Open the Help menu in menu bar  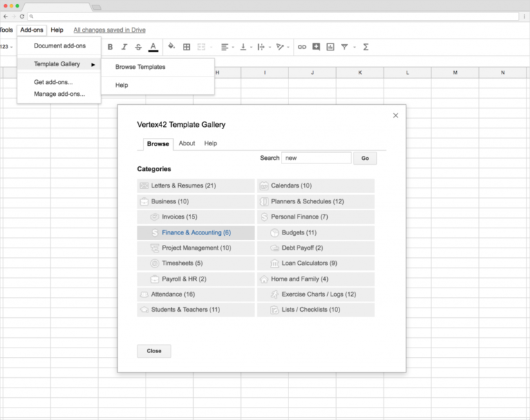[57, 30]
